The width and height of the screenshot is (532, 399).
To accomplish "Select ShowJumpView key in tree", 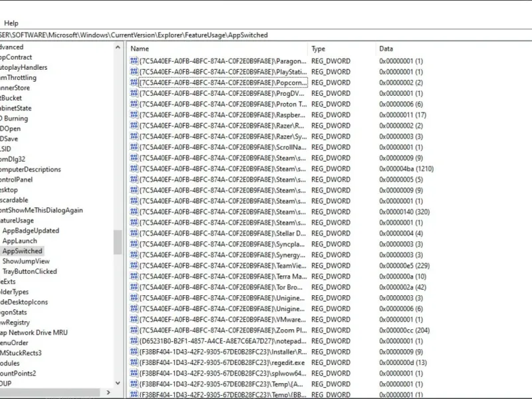I will 26,261.
